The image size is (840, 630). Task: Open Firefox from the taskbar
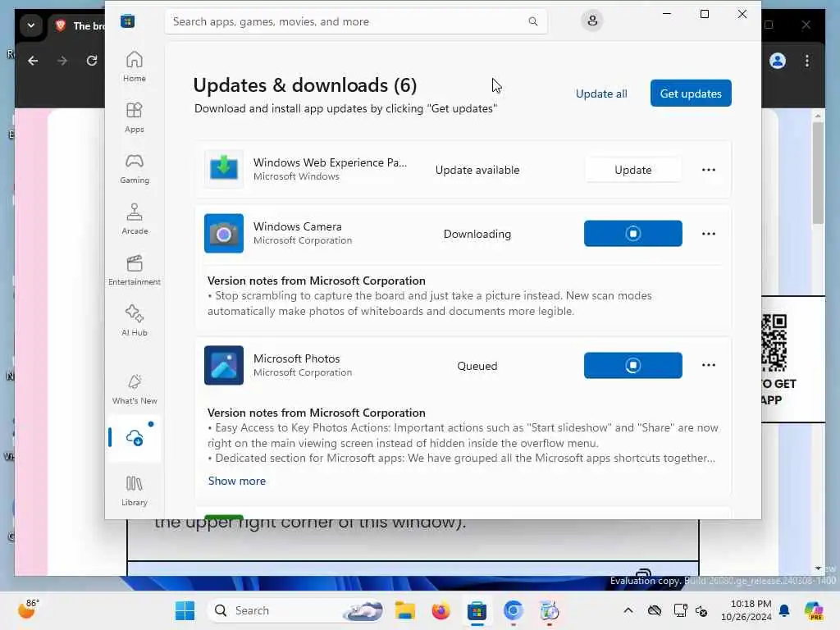[x=441, y=610]
